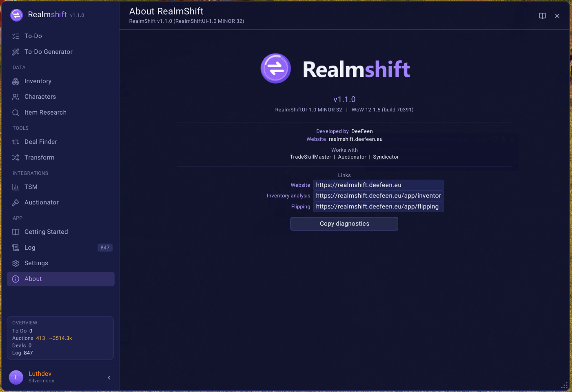Open the Transform tool

point(61,157)
